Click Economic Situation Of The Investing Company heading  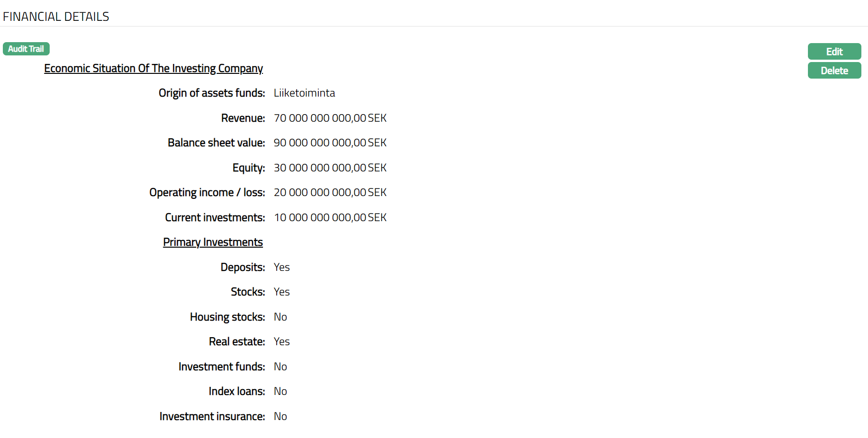click(x=153, y=69)
